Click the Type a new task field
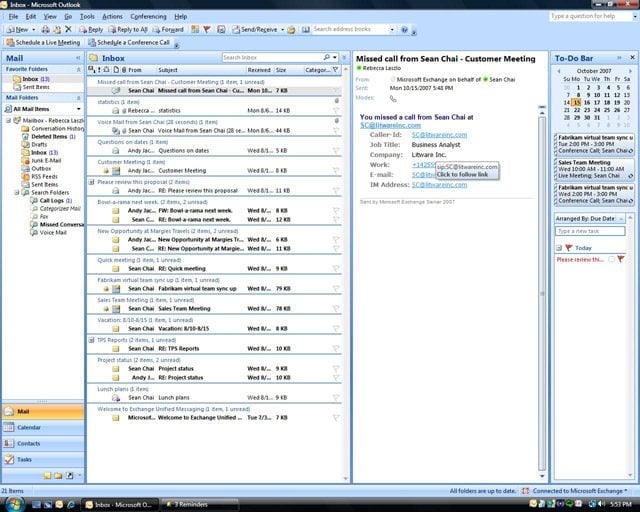This screenshot has width=640, height=512. (590, 231)
